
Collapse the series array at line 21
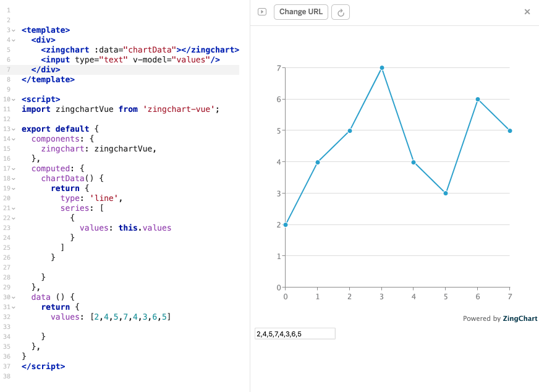coord(12,208)
